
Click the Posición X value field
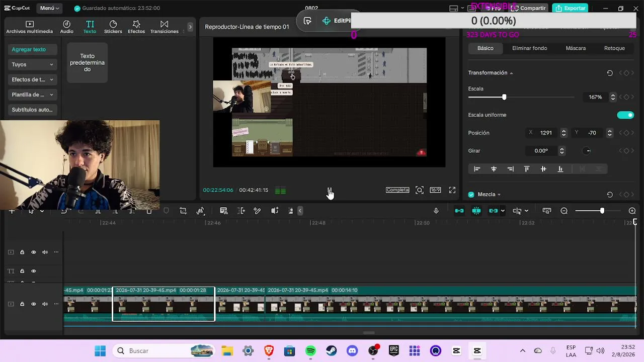[546, 133]
